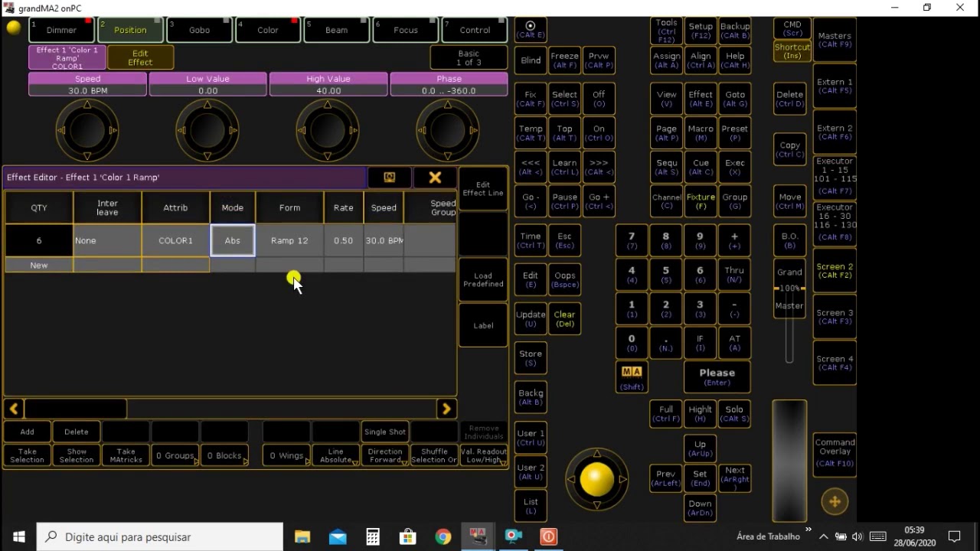
Task: Click the Clear (Del) key
Action: [564, 318]
